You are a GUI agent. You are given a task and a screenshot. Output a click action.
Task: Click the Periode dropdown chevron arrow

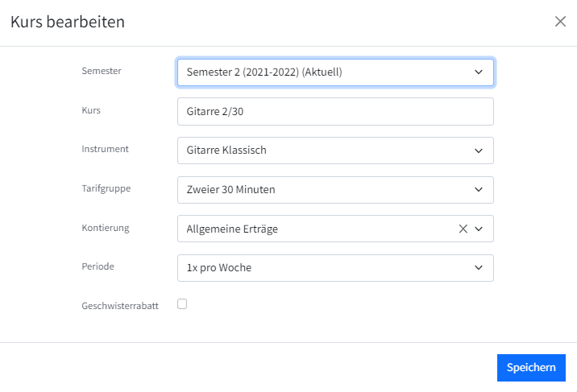[x=479, y=267]
